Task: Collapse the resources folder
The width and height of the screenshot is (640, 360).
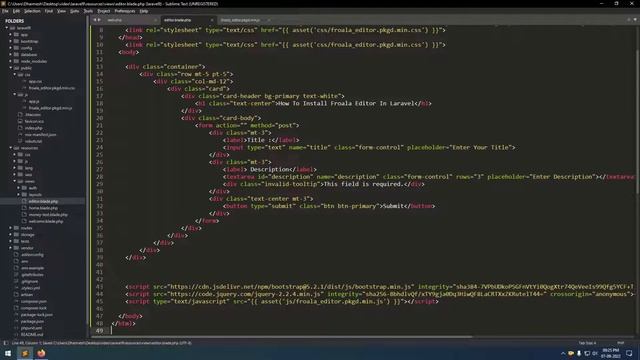Action: click(11, 148)
